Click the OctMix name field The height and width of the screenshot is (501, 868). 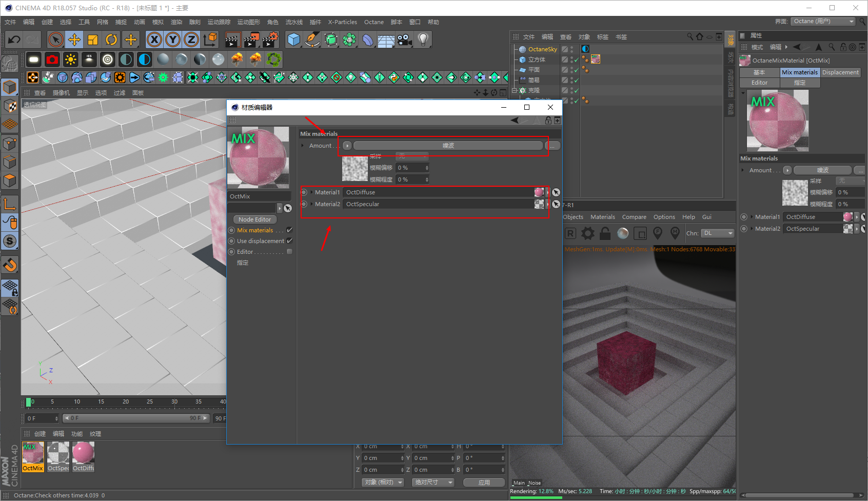(x=259, y=196)
